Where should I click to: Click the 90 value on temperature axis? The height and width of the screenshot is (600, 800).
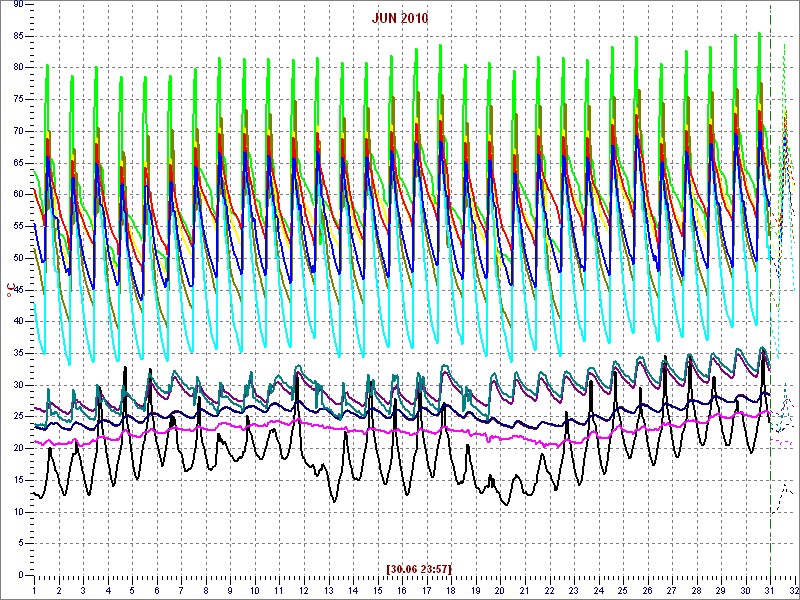pos(18,5)
